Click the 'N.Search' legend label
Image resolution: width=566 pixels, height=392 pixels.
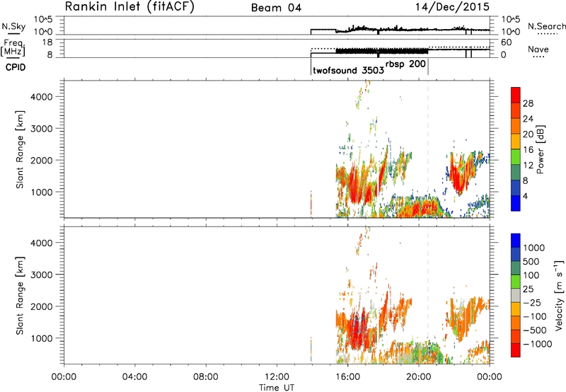(x=546, y=26)
